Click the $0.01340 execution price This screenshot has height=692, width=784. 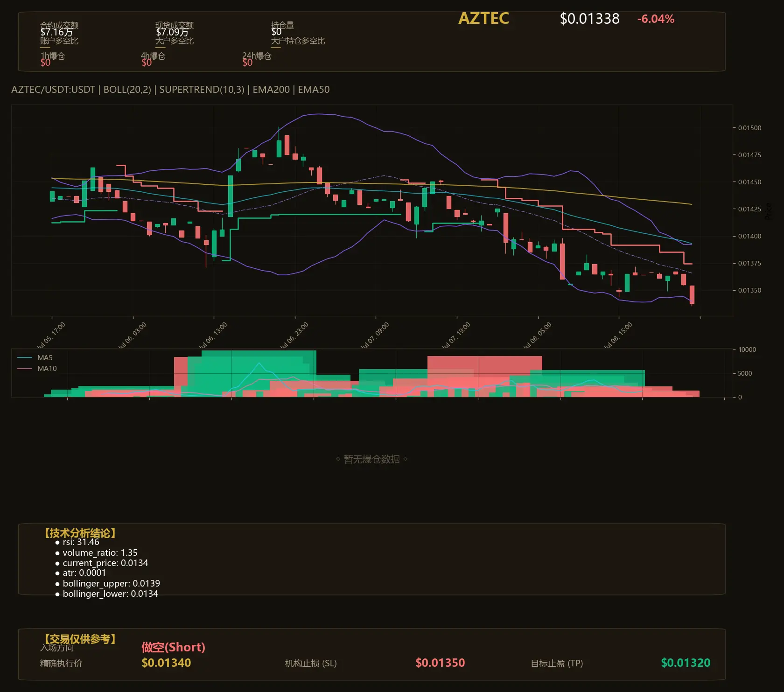pos(166,663)
